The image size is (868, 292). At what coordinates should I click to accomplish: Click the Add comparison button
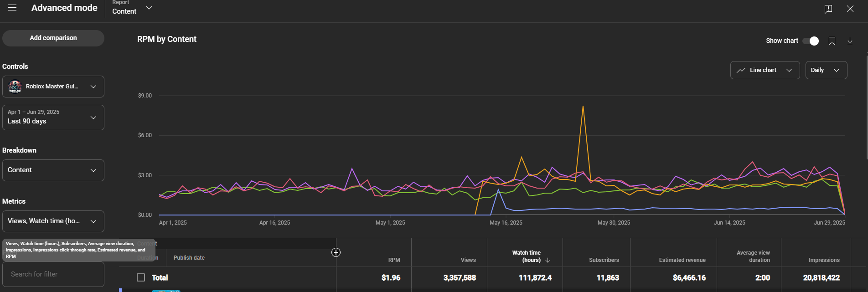(x=53, y=38)
